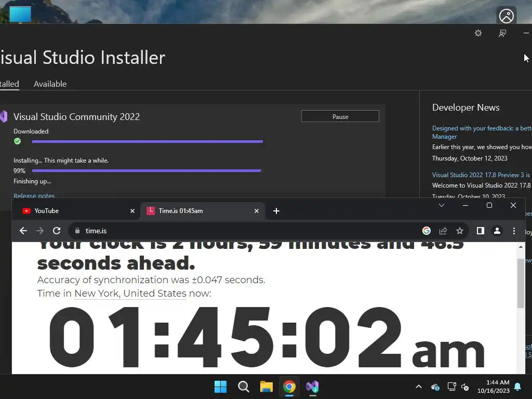
Task: Click the green downloaded checkmark icon
Action: pyautogui.click(x=17, y=141)
